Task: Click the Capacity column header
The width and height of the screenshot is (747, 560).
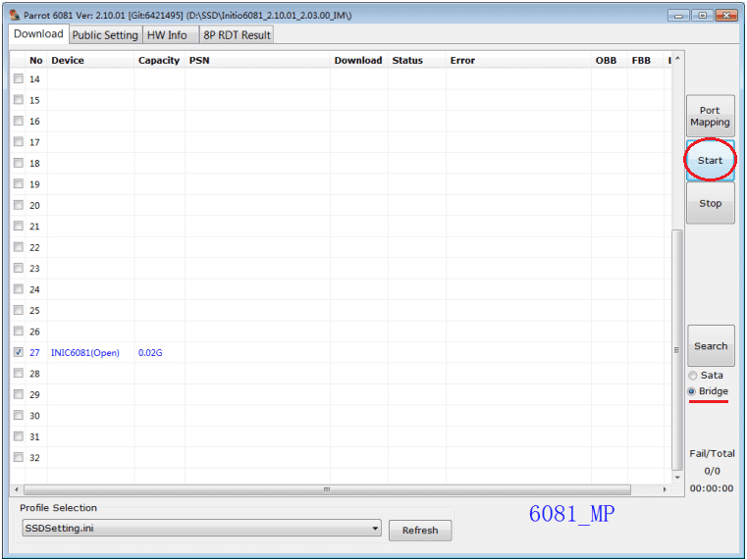Action: point(159,61)
